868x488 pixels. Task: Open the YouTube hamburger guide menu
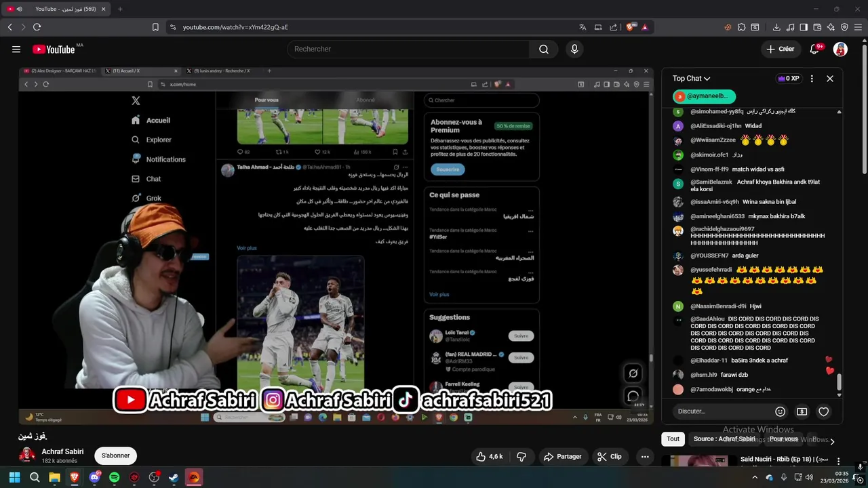[16, 49]
